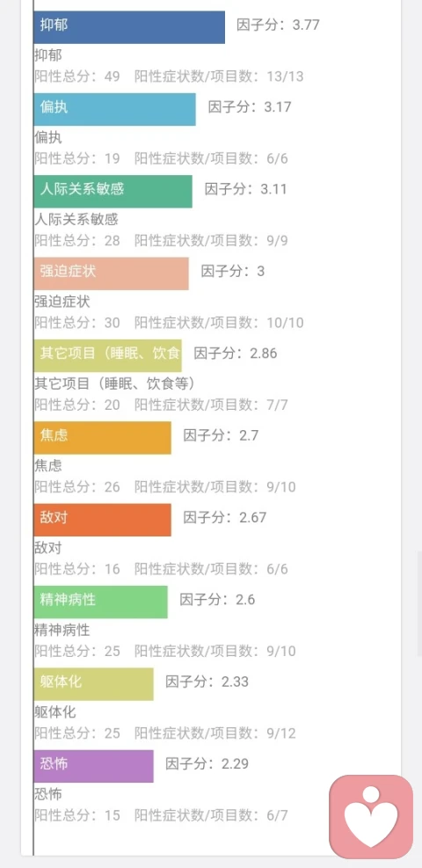422x868 pixels.
Task: Tap 其它项目（睡眠、饮食等）description text
Action: click(114, 383)
